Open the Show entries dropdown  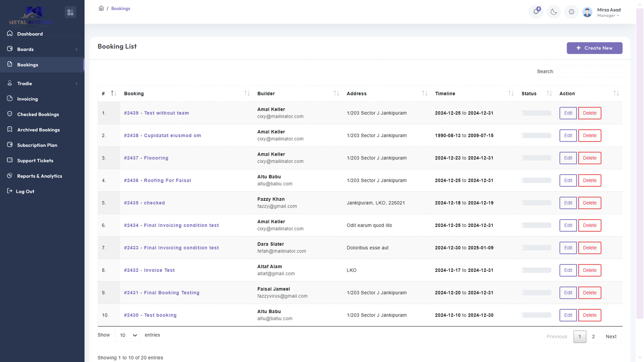point(127,335)
